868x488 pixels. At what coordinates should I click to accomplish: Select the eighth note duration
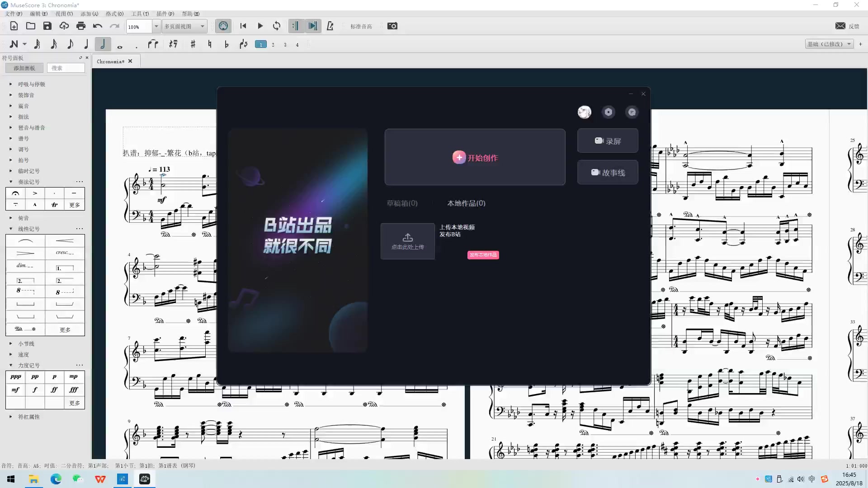click(x=70, y=44)
